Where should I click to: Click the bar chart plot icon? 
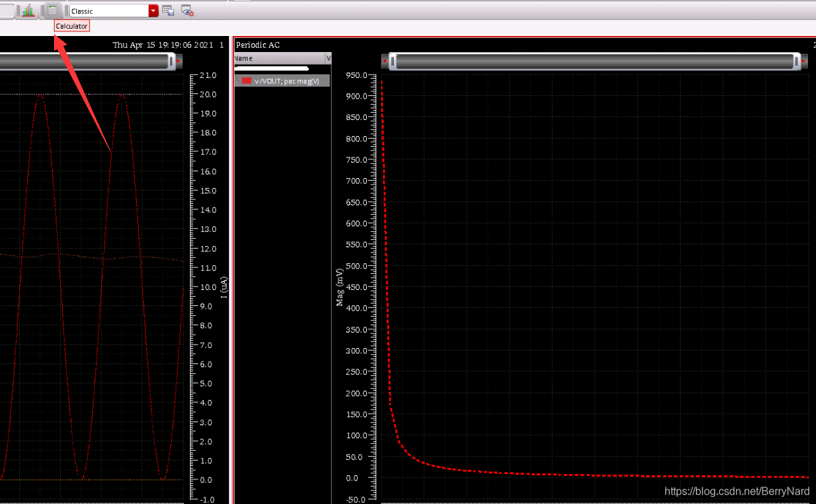(x=28, y=11)
